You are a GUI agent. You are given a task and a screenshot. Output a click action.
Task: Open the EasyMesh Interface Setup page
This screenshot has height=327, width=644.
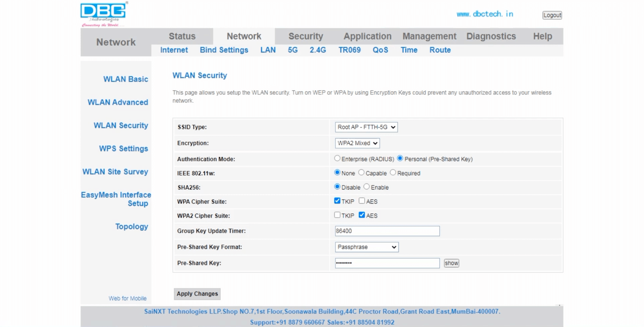click(116, 199)
